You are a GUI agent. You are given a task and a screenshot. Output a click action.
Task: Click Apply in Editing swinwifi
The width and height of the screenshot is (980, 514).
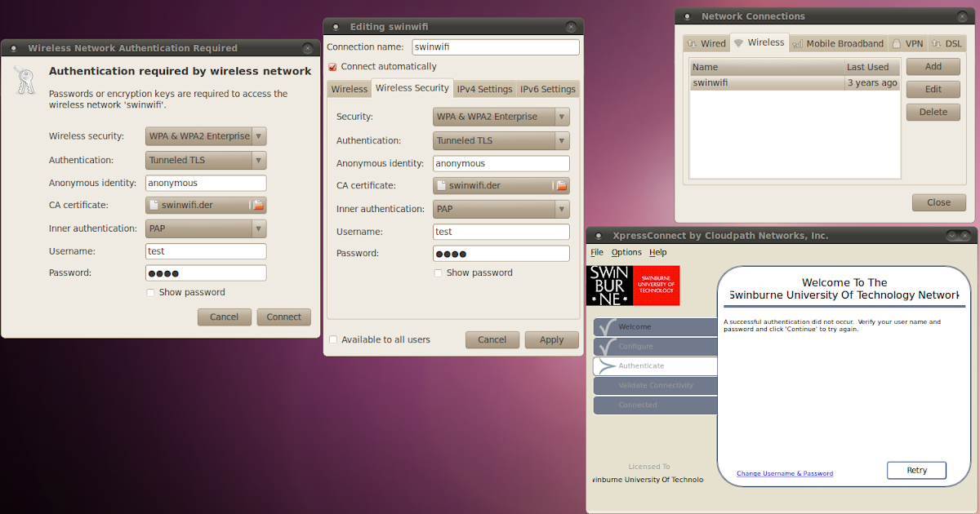(551, 339)
